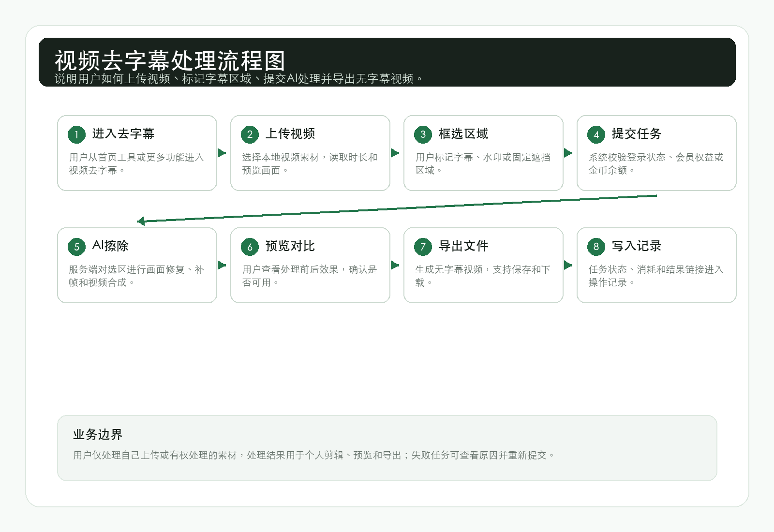Select the 预览对比 card title
The height and width of the screenshot is (532, 774).
[x=290, y=246]
